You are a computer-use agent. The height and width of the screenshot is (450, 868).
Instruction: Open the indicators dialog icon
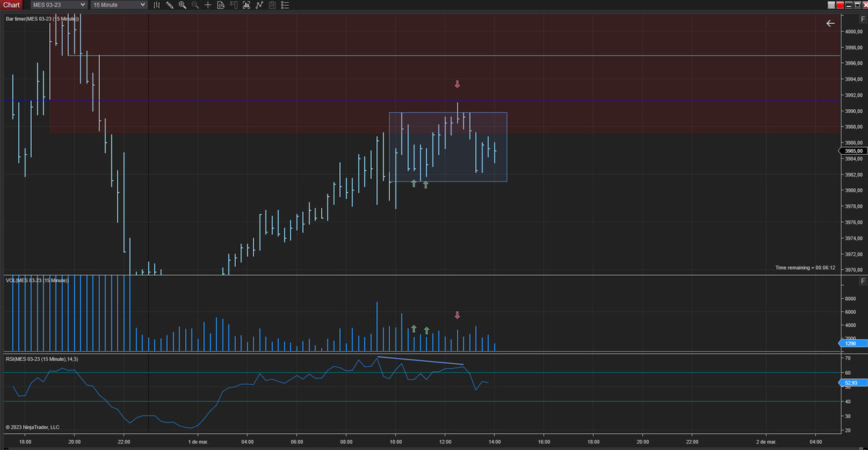[x=259, y=5]
